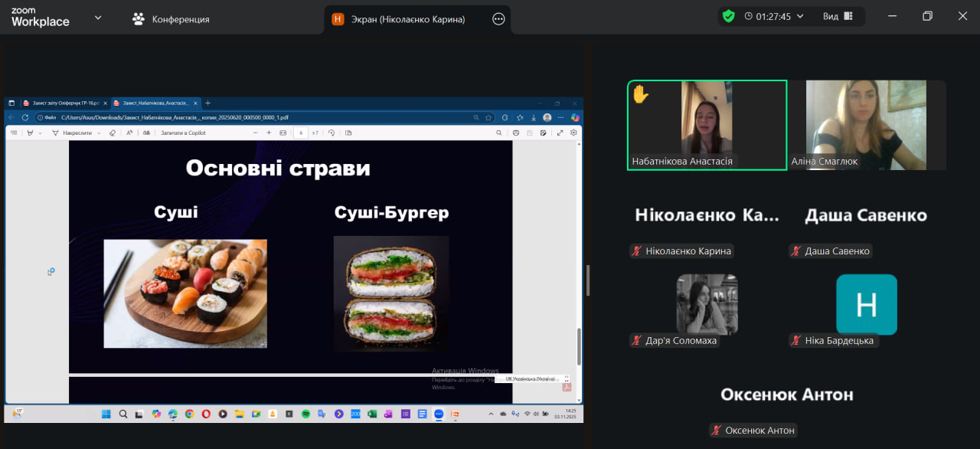
Task: Click the PDF rotate page icon
Action: [x=332, y=133]
